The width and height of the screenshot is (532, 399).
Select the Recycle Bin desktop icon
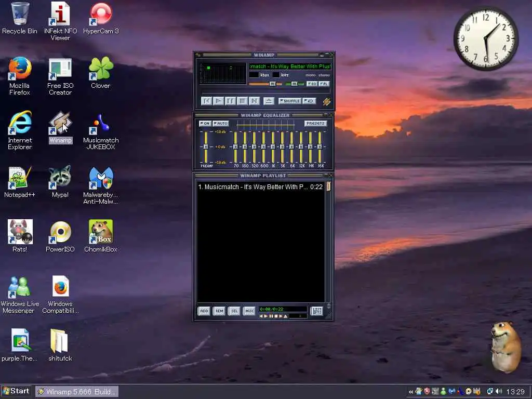point(20,18)
